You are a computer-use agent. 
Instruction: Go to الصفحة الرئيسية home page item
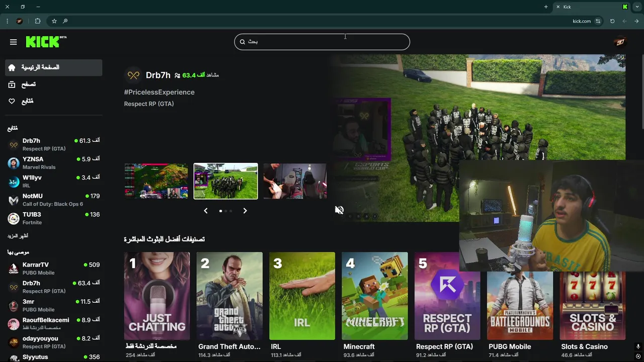(53, 67)
